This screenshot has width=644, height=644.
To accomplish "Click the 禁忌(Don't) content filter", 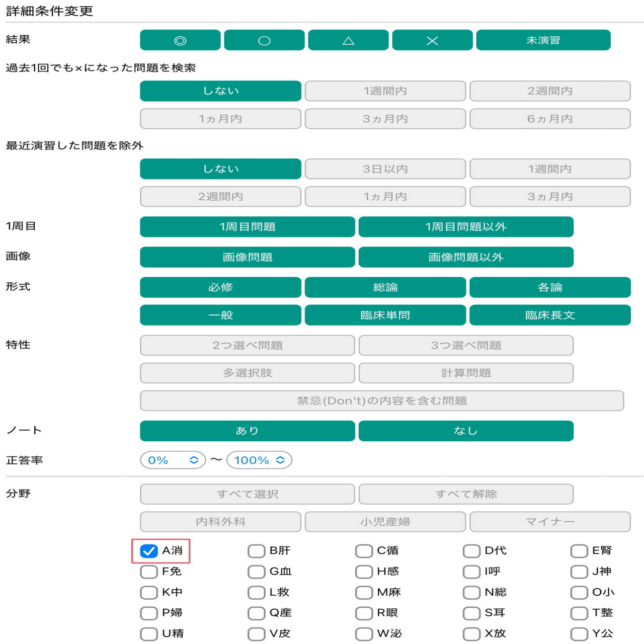I will pyautogui.click(x=385, y=400).
